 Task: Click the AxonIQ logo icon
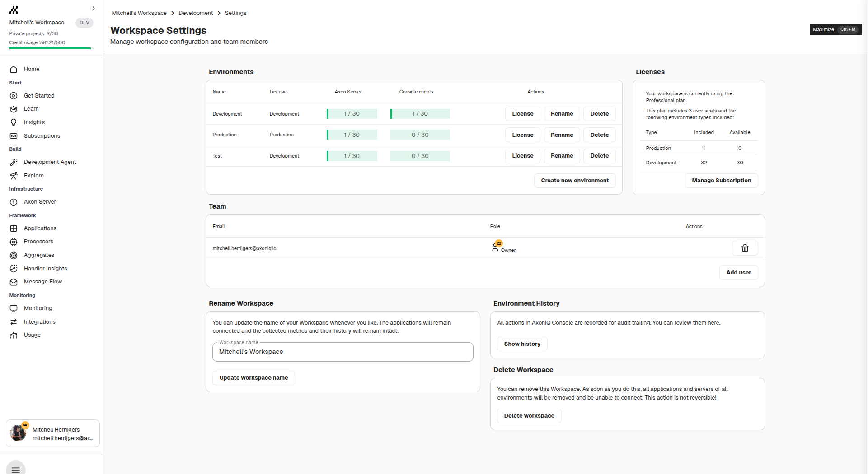pos(14,10)
